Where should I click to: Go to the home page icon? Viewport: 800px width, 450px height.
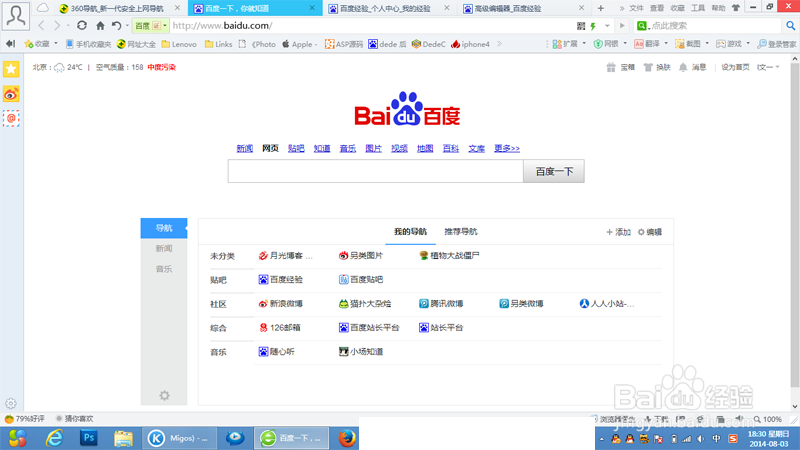point(100,26)
